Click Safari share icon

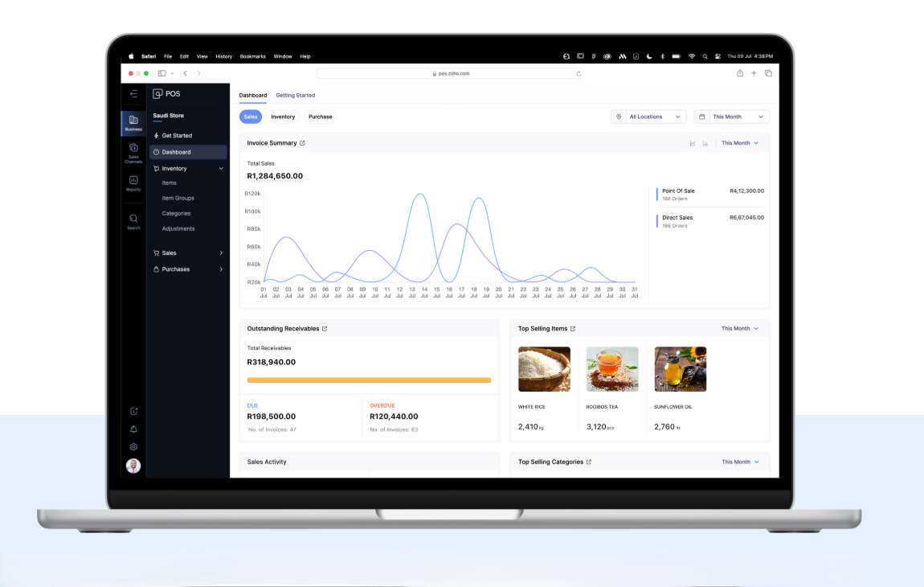739,73
